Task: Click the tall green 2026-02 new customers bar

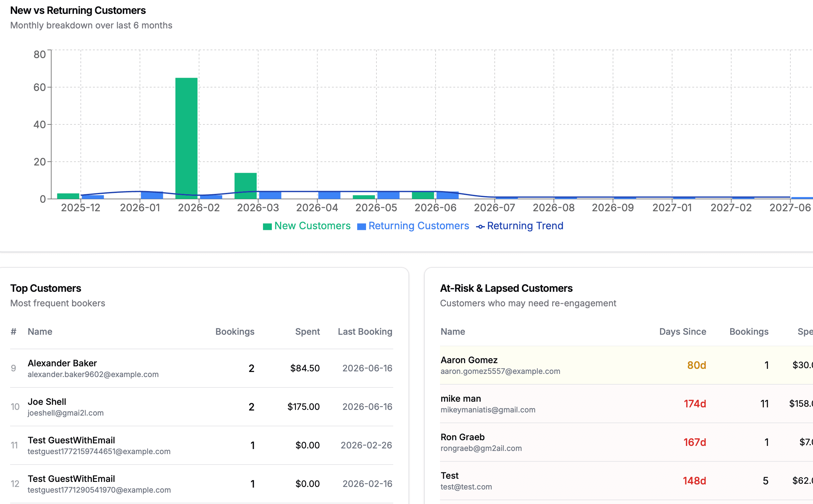Action: click(x=186, y=138)
